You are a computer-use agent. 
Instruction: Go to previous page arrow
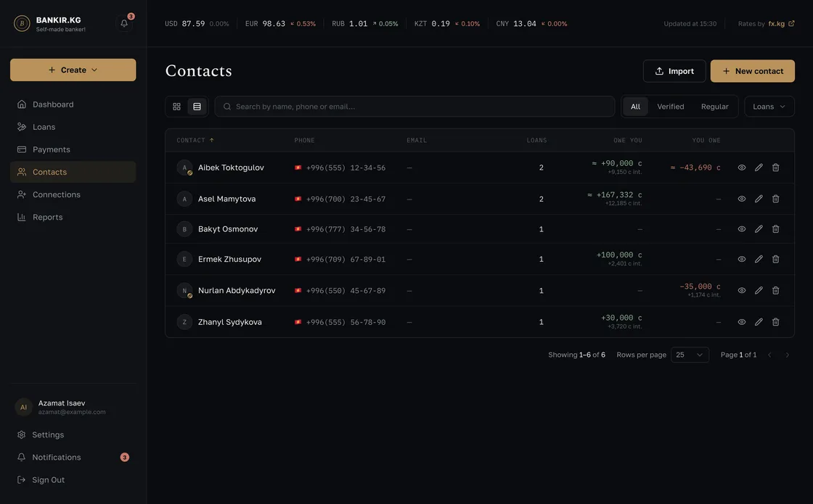[769, 355]
